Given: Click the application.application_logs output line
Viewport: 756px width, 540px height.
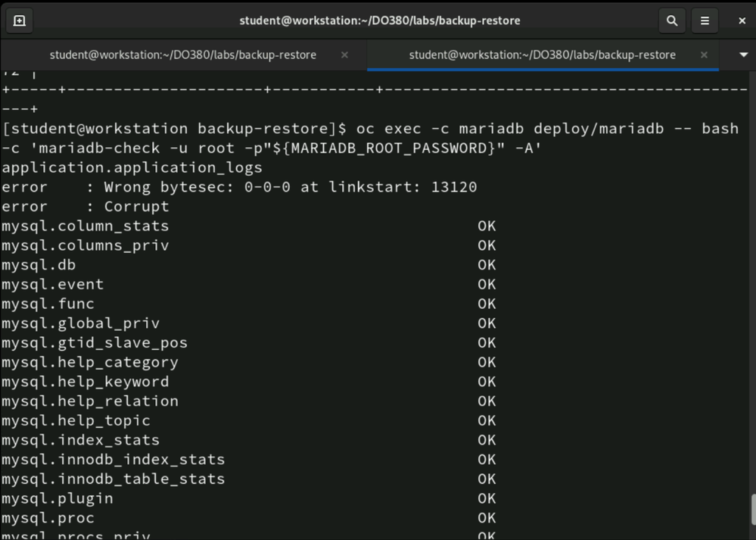Looking at the screenshot, I should 134,167.
